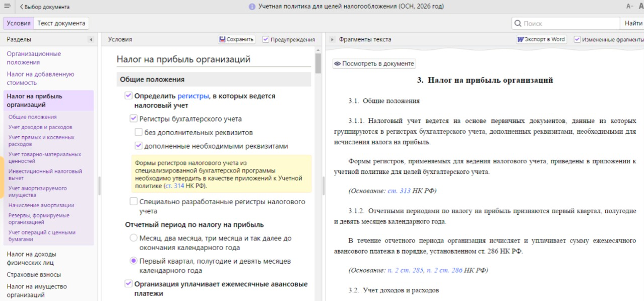The height and width of the screenshot is (301, 644).
Task: Toggle the 'Предупреждения' checkbox
Action: pyautogui.click(x=266, y=39)
